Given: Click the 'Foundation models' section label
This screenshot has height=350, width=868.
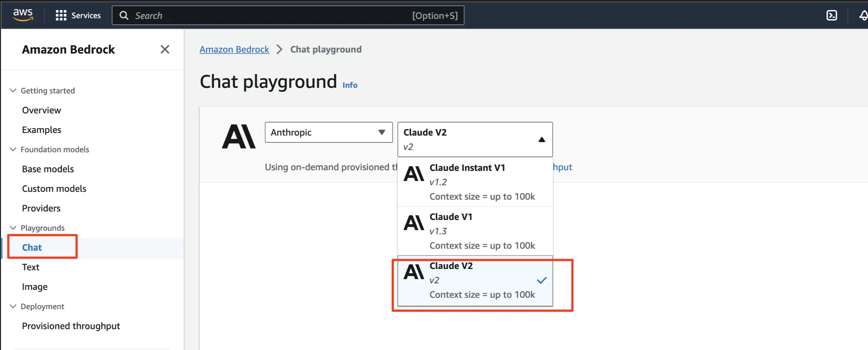Looking at the screenshot, I should [55, 149].
